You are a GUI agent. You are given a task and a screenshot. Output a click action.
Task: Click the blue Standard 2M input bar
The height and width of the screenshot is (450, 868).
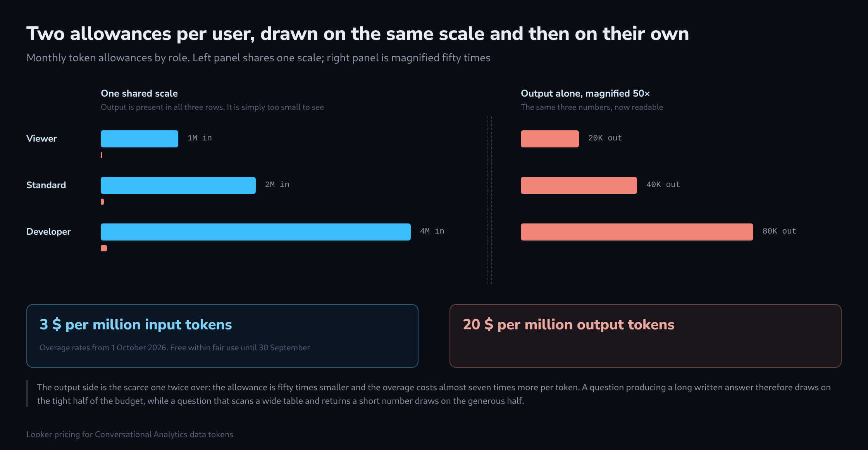pyautogui.click(x=178, y=185)
